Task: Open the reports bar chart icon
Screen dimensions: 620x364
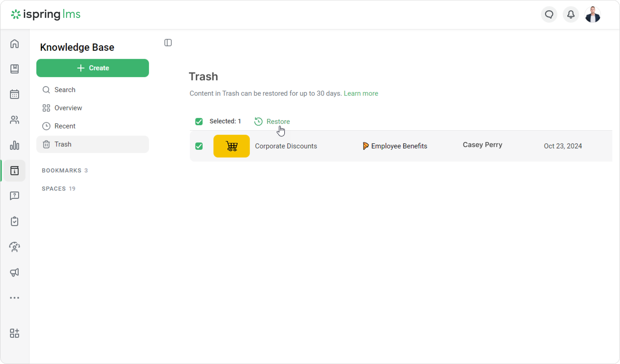Action: 15,145
